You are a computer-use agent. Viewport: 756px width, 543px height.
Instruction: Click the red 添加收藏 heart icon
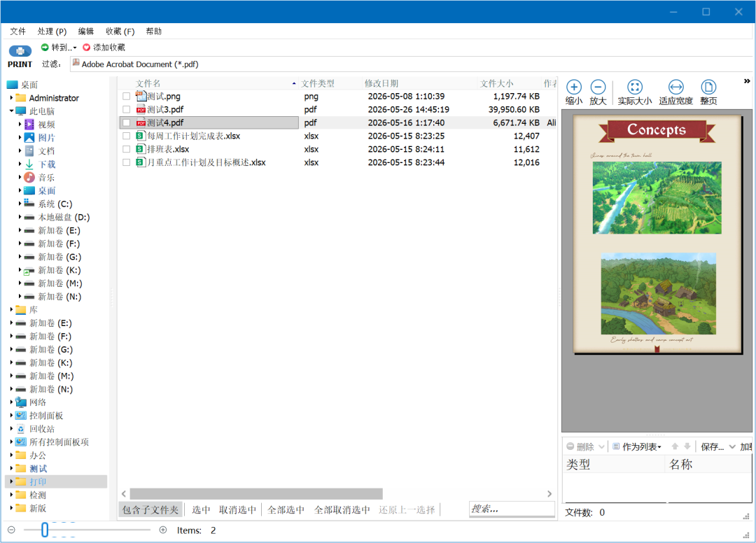pos(86,47)
